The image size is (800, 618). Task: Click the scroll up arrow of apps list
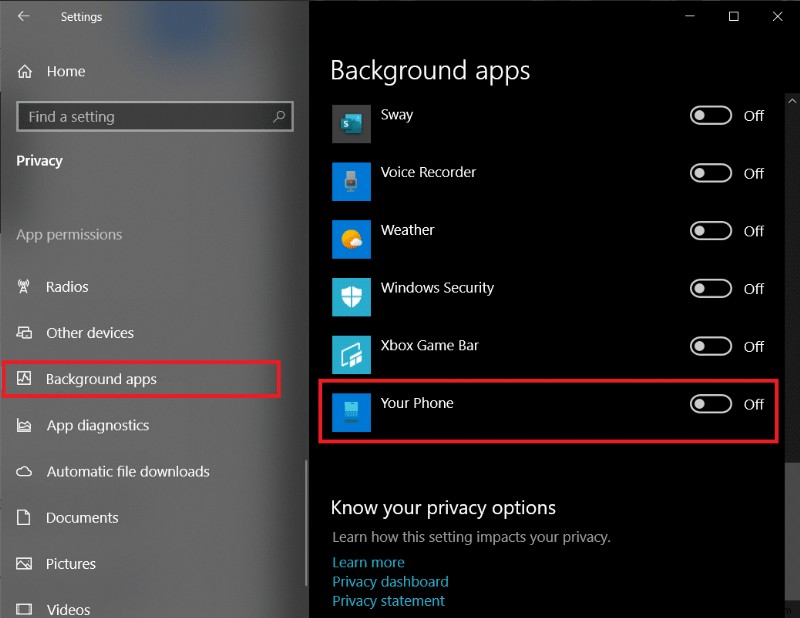click(792, 101)
